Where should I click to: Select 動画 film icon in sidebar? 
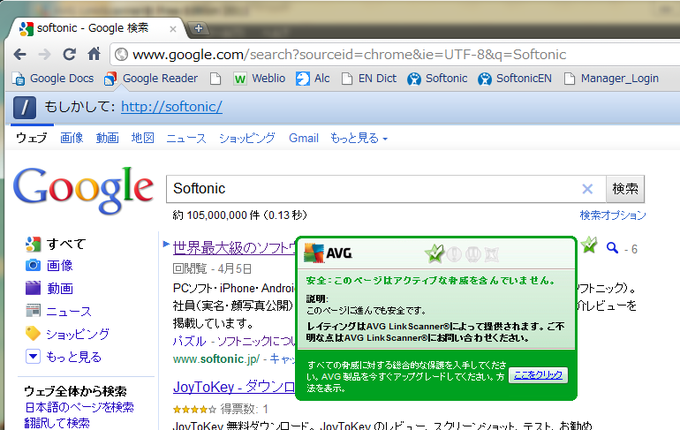33,288
